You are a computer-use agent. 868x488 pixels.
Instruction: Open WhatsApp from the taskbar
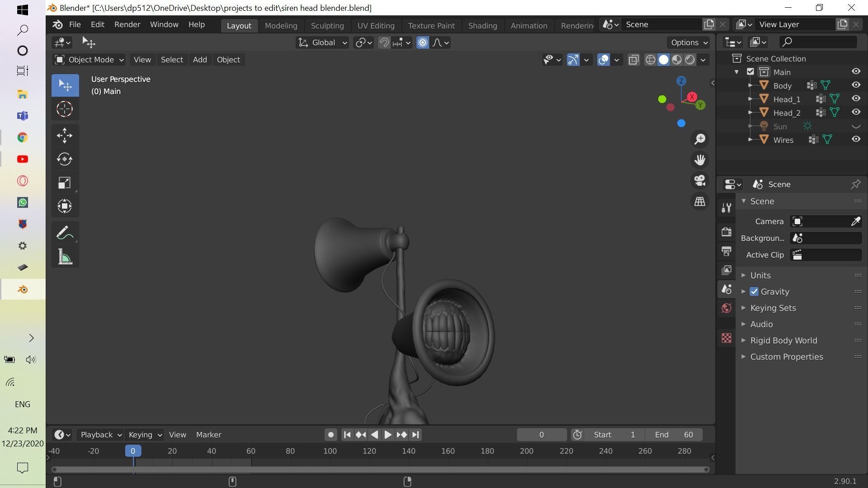click(22, 202)
